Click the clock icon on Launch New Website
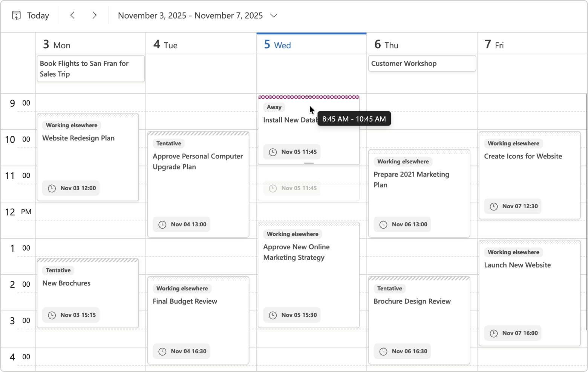 click(494, 333)
